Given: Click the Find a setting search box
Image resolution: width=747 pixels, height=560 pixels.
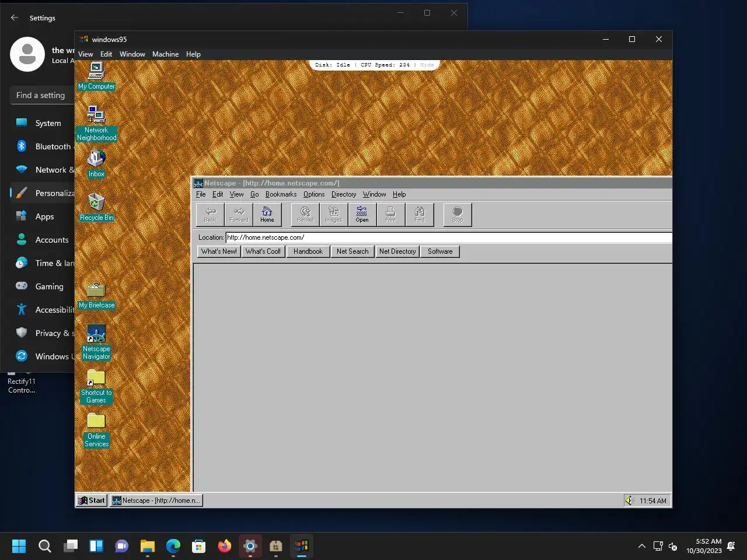Looking at the screenshot, I should 42,95.
